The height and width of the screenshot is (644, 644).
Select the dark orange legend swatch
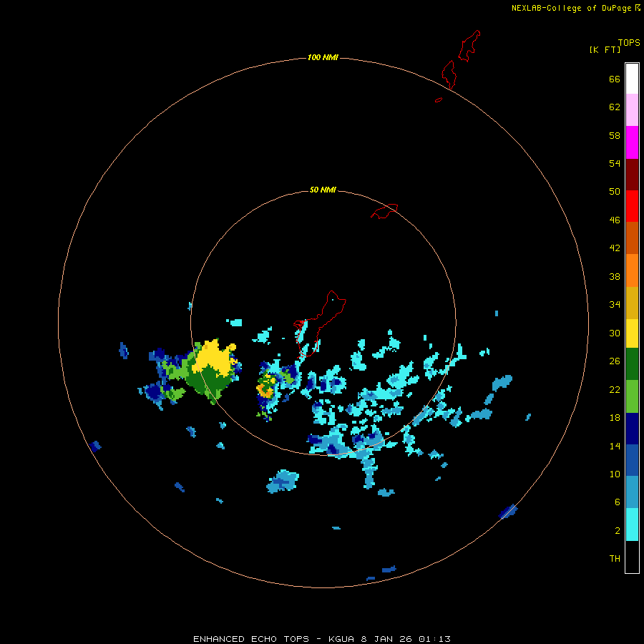click(x=632, y=238)
